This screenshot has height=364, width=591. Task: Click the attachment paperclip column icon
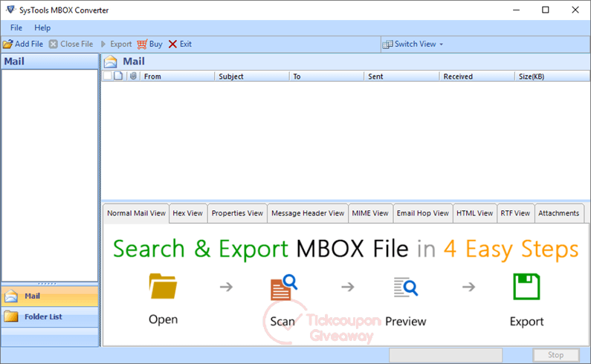tap(133, 76)
